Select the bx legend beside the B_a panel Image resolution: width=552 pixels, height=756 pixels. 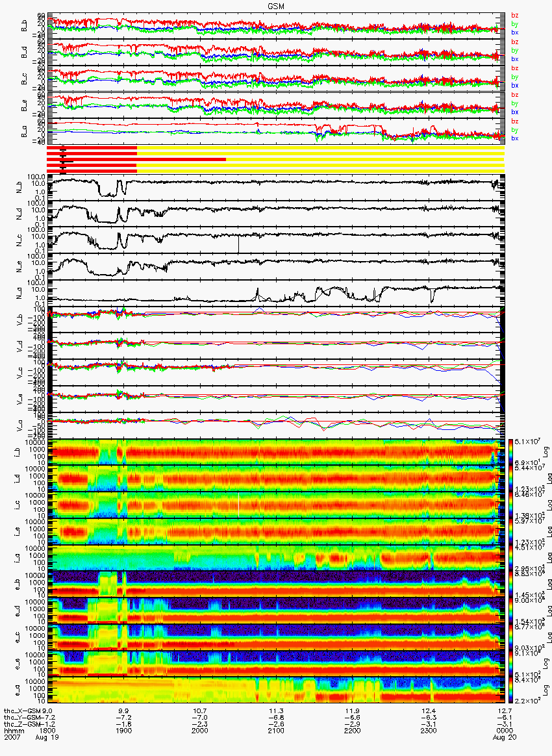tap(515, 138)
